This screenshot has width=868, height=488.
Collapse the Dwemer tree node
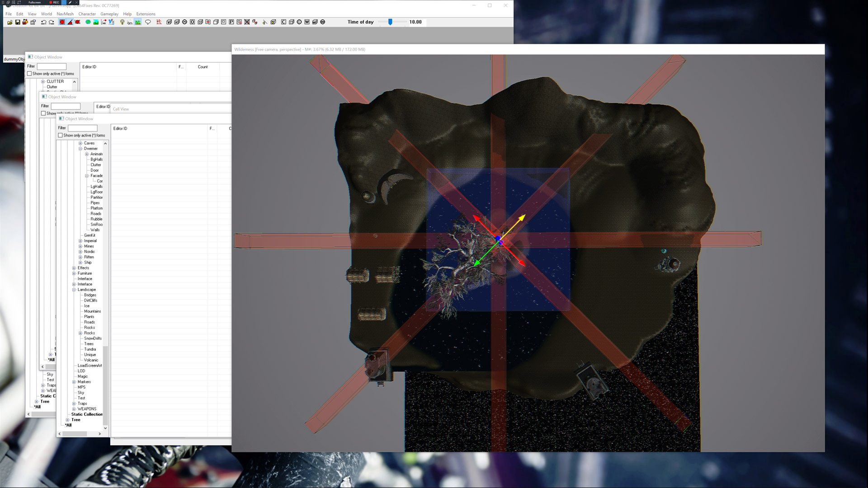tap(80, 149)
